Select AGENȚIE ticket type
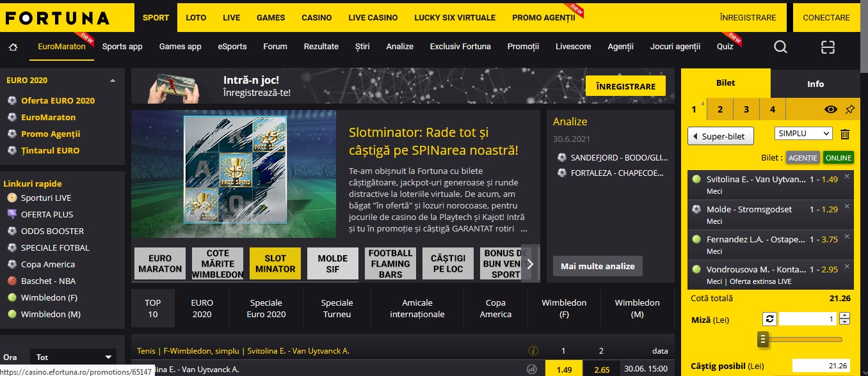Viewport: 868px width, 376px height. point(803,158)
